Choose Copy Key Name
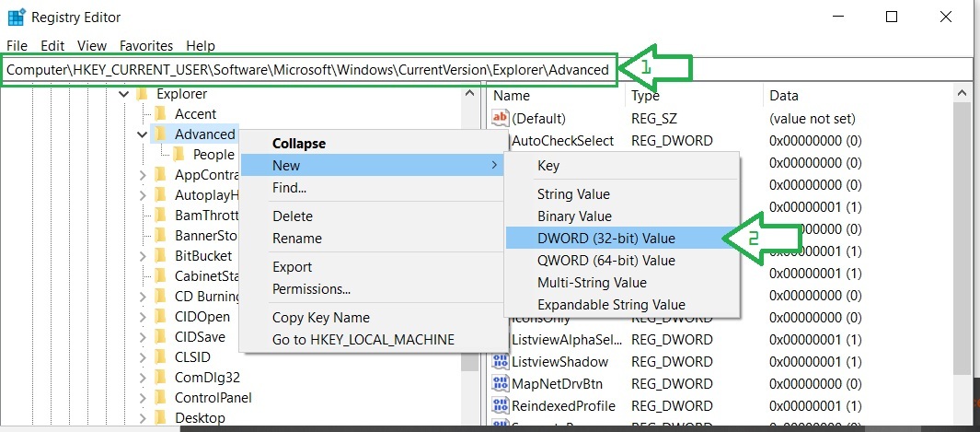 372,318
